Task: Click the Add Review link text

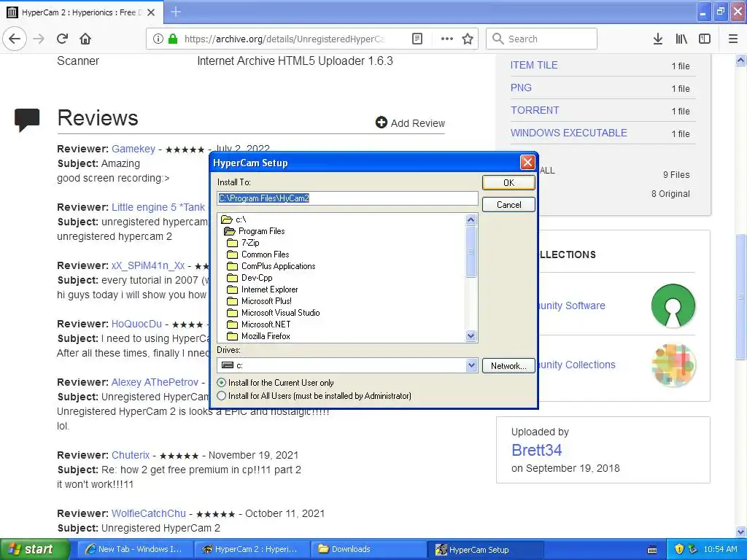Action: 418,123
